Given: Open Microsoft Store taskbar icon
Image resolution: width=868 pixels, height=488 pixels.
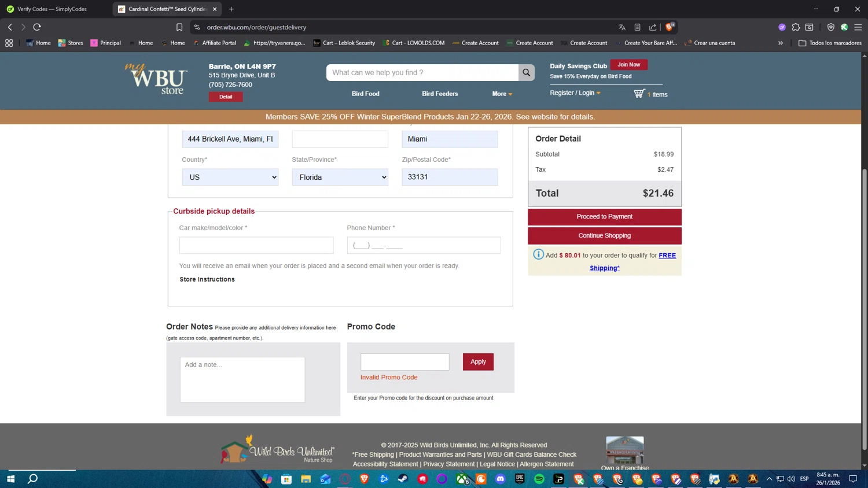Looking at the screenshot, I should pyautogui.click(x=286, y=479).
